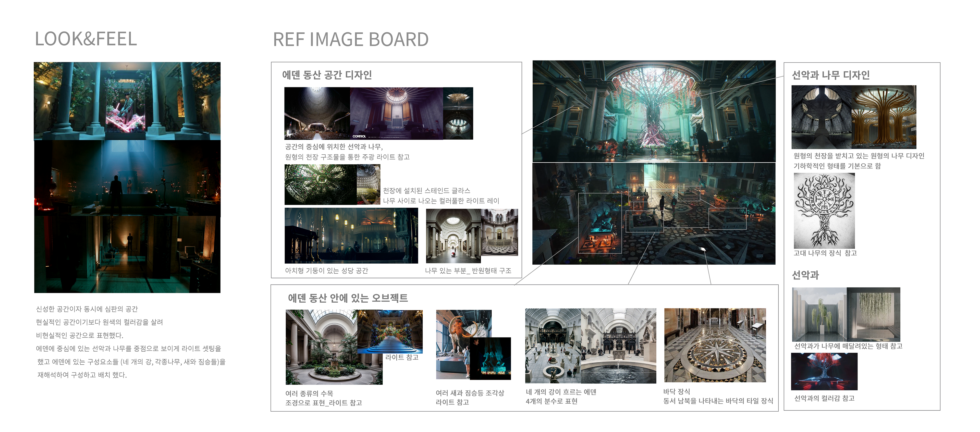The image size is (980, 432).
Task: Click the red-leaf tree color reference
Action: (824, 371)
